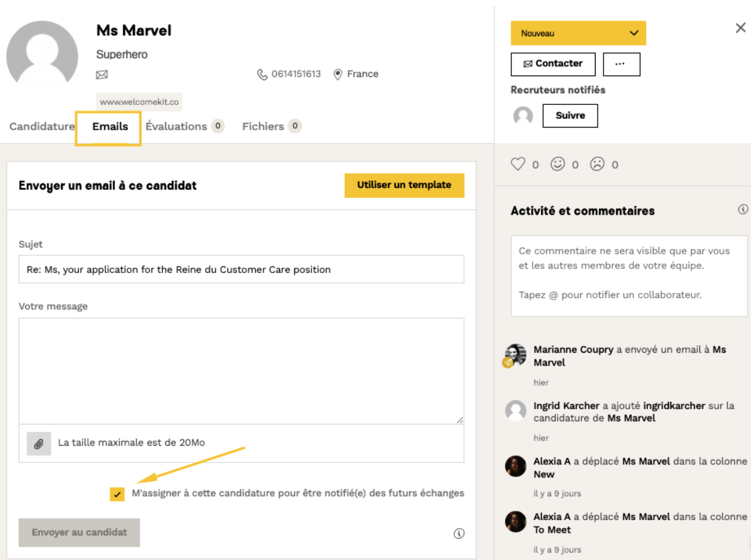
Task: Click the info icon near Envoyer au candidat
Action: pyautogui.click(x=459, y=533)
